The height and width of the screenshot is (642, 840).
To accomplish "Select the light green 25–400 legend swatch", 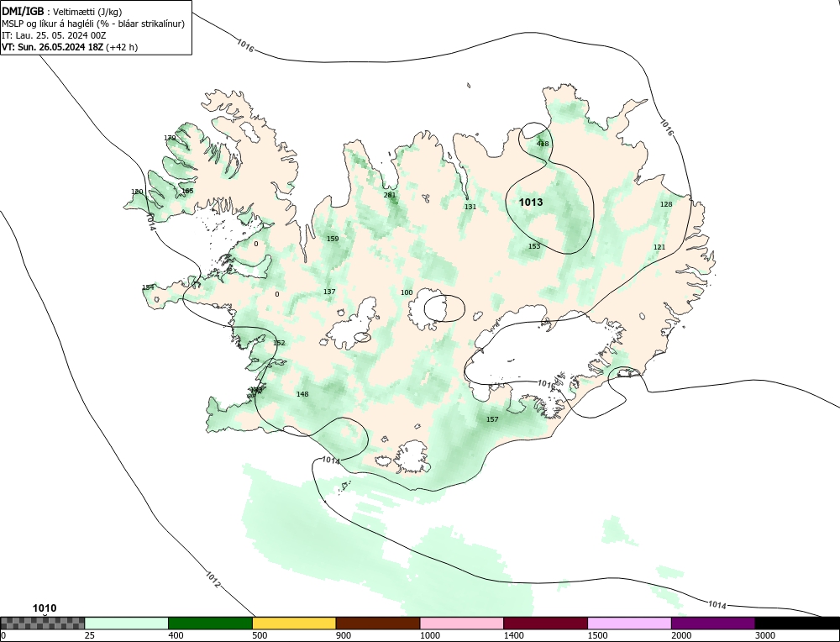I will pos(127,624).
